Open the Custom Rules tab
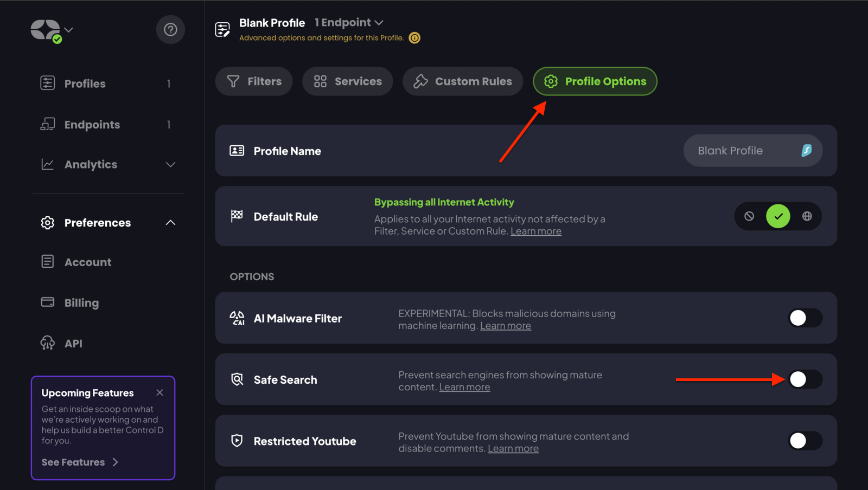The height and width of the screenshot is (490, 868). click(462, 81)
